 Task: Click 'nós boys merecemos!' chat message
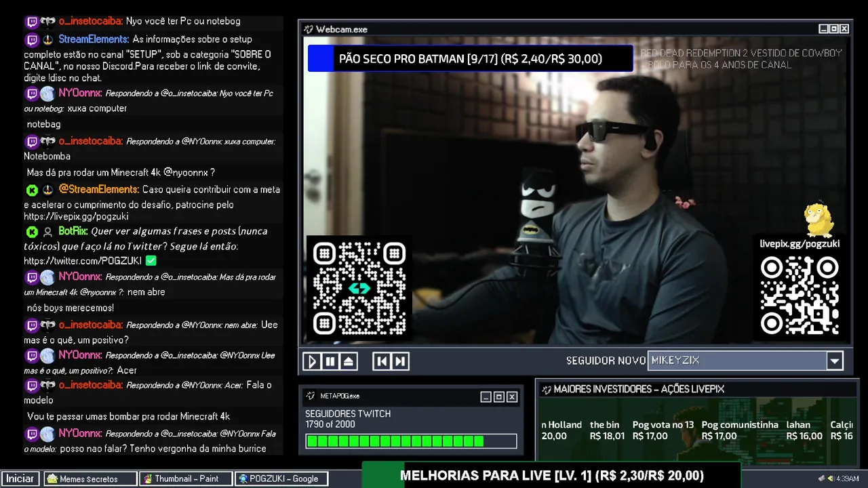tap(71, 308)
